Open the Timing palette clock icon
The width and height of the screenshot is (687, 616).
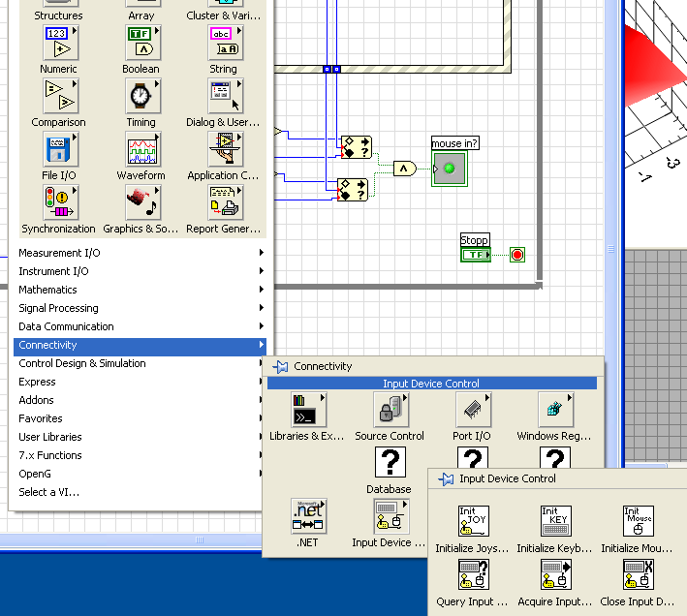(x=142, y=96)
